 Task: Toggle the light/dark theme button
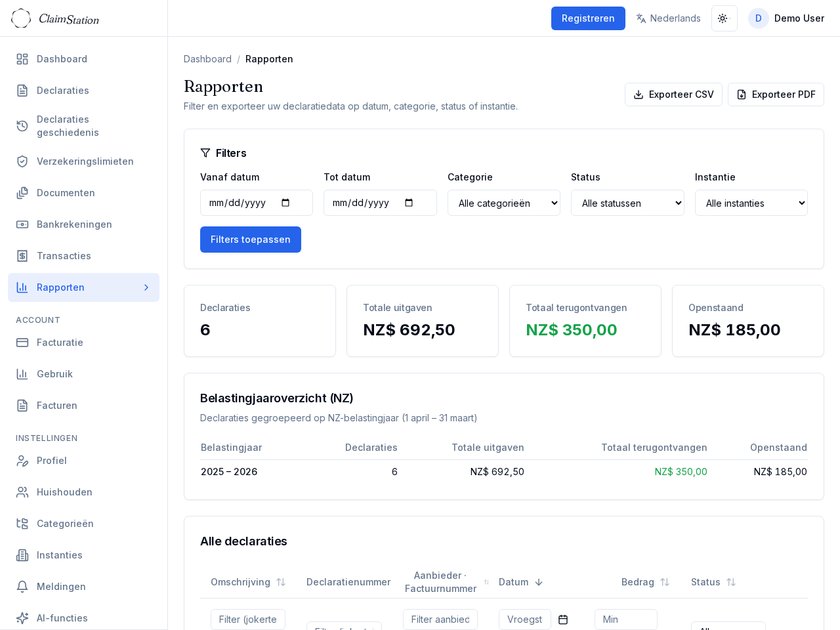(x=724, y=18)
